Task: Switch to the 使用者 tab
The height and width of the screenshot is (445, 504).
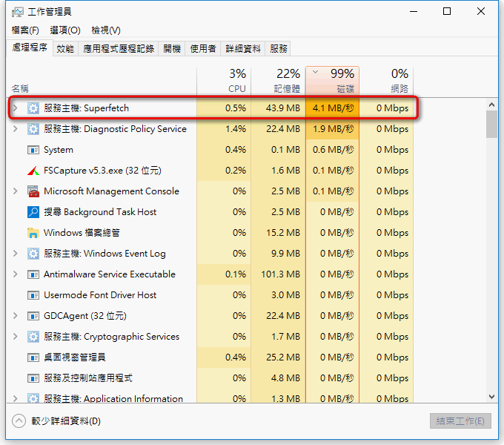Action: (203, 49)
